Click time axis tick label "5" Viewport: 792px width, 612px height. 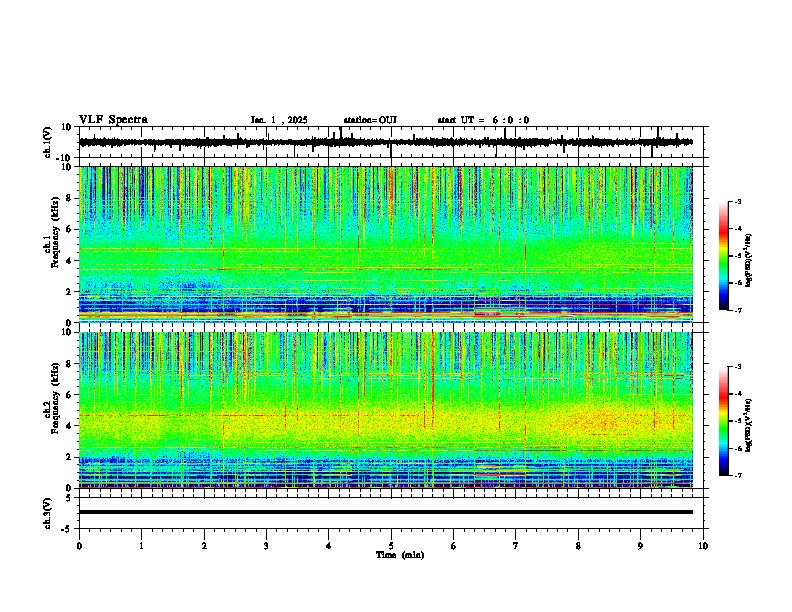click(391, 546)
